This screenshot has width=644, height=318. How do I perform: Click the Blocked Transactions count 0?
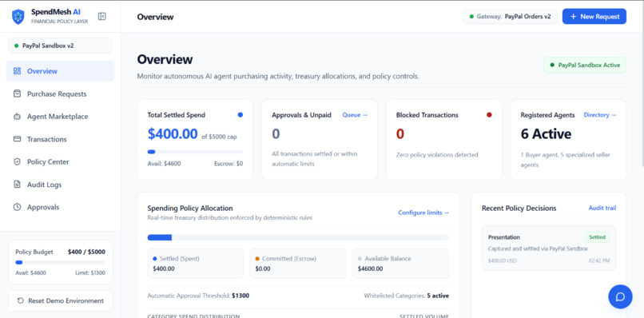(x=400, y=134)
